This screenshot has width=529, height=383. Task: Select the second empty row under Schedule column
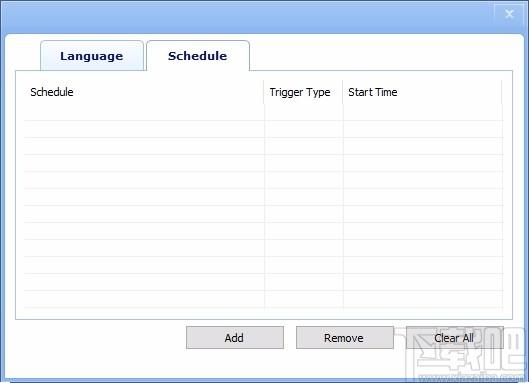(144, 129)
